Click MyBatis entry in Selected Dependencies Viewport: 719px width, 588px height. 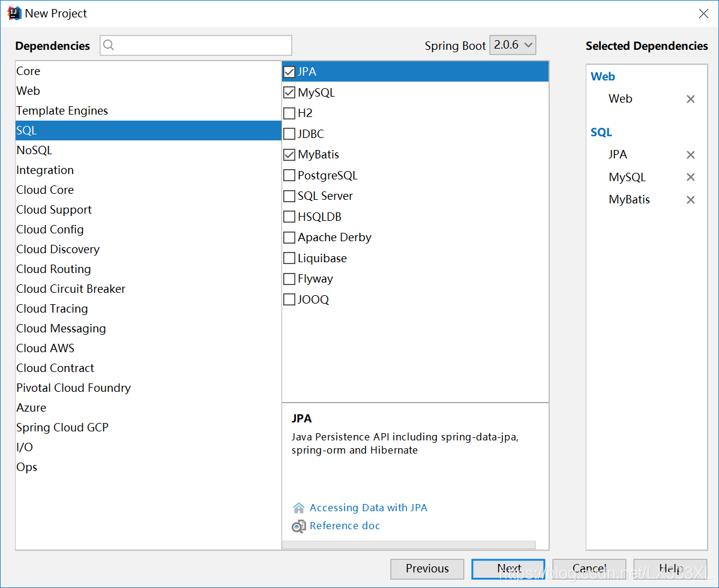click(x=629, y=200)
